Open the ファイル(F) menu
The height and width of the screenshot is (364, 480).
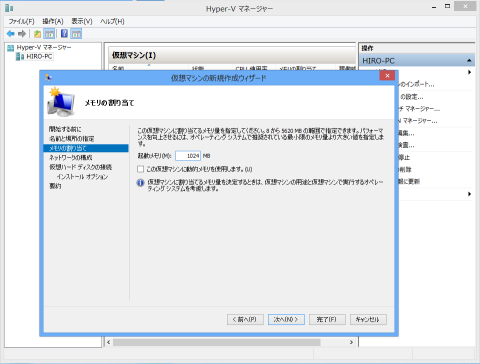(21, 21)
